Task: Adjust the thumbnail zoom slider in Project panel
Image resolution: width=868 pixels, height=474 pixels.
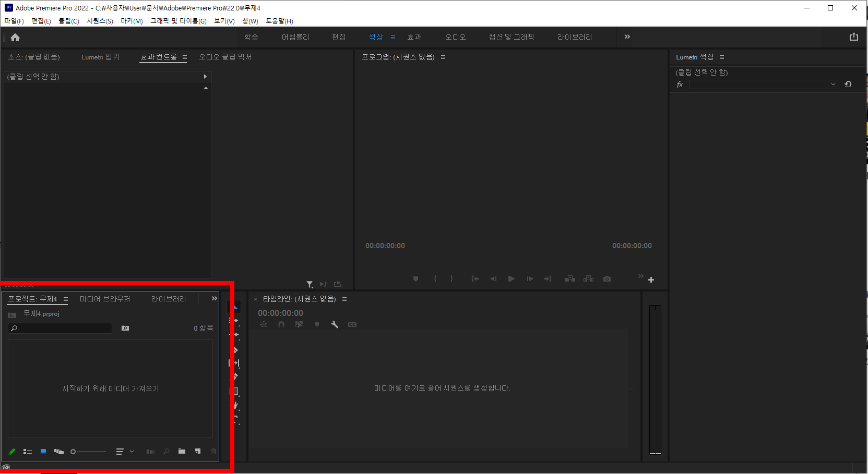Action: coord(88,452)
